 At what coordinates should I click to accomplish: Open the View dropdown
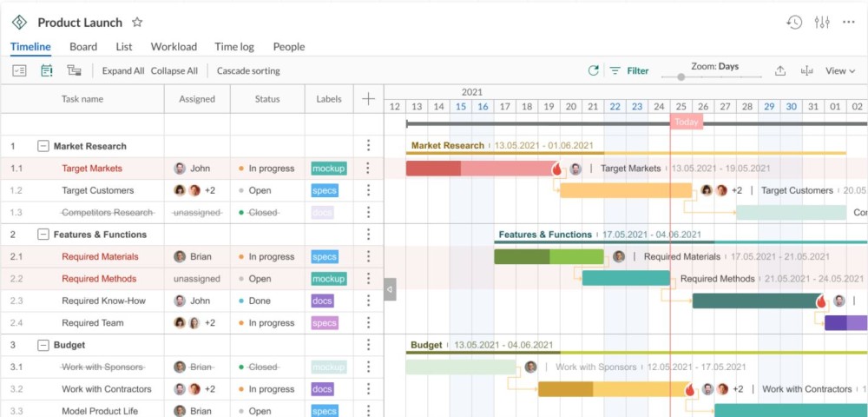840,71
